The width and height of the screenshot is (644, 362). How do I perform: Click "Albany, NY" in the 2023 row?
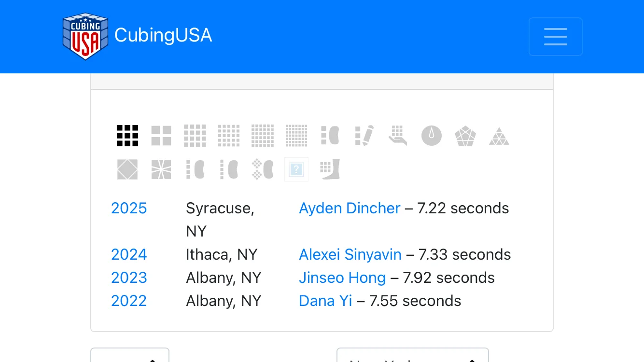[x=224, y=278]
